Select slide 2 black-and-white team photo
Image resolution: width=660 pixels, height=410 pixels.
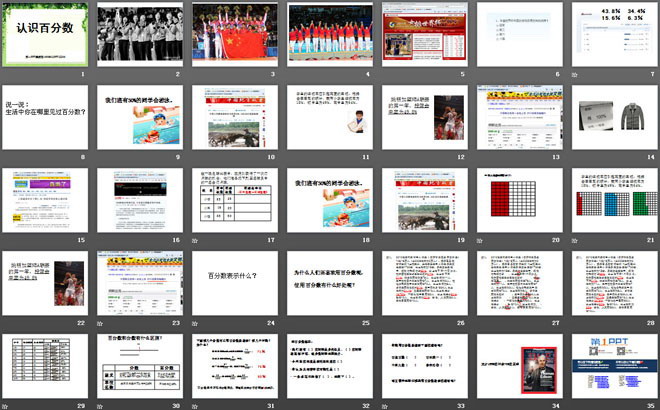140,34
